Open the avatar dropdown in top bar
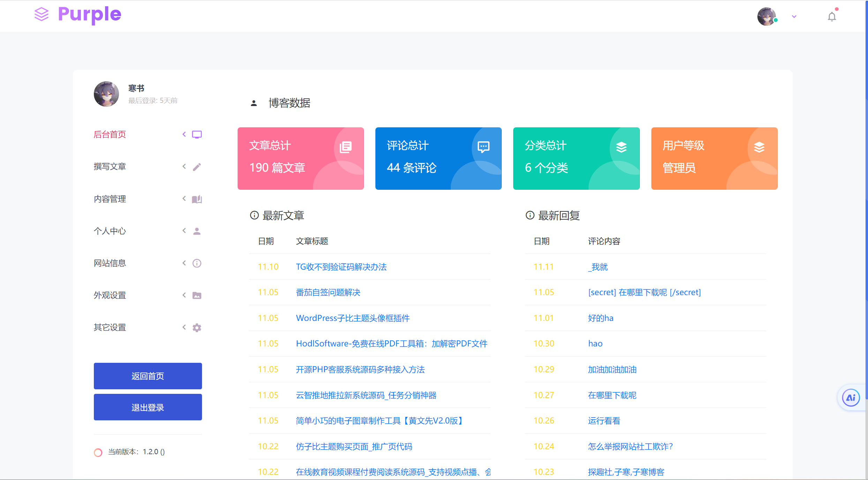The image size is (868, 480). point(794,16)
